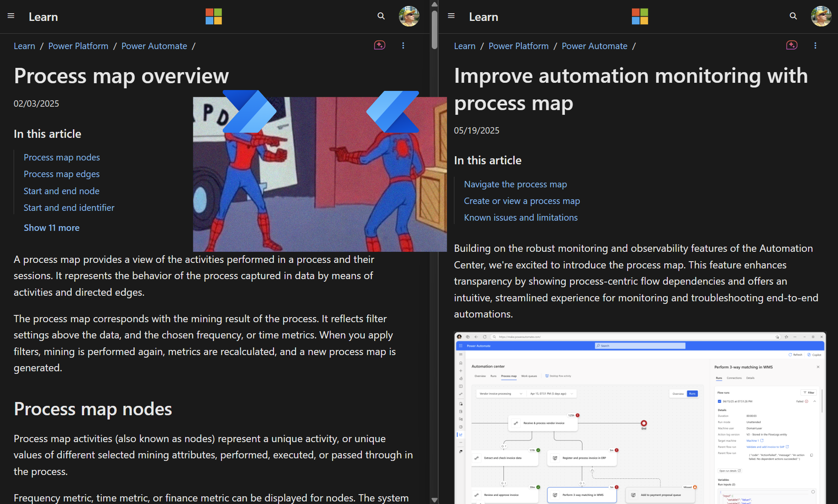Viewport: 838px width, 504px height.
Task: Click the 'Learn' site title in the right window header
Action: (483, 17)
